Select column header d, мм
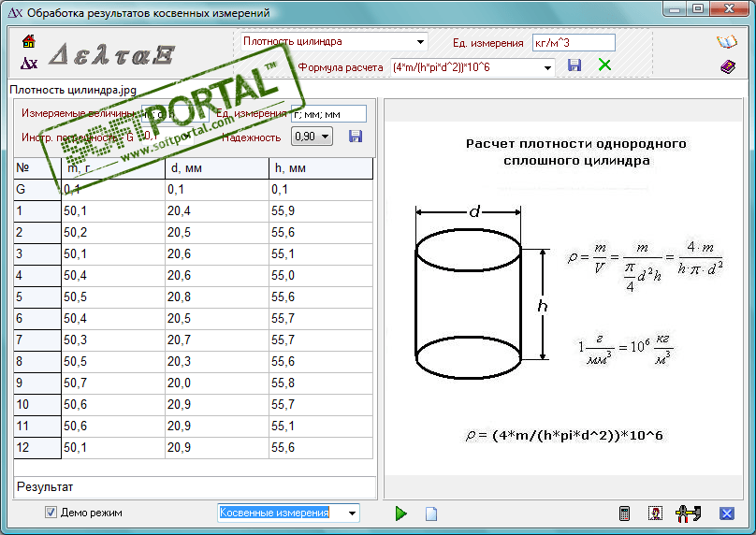 click(x=217, y=168)
